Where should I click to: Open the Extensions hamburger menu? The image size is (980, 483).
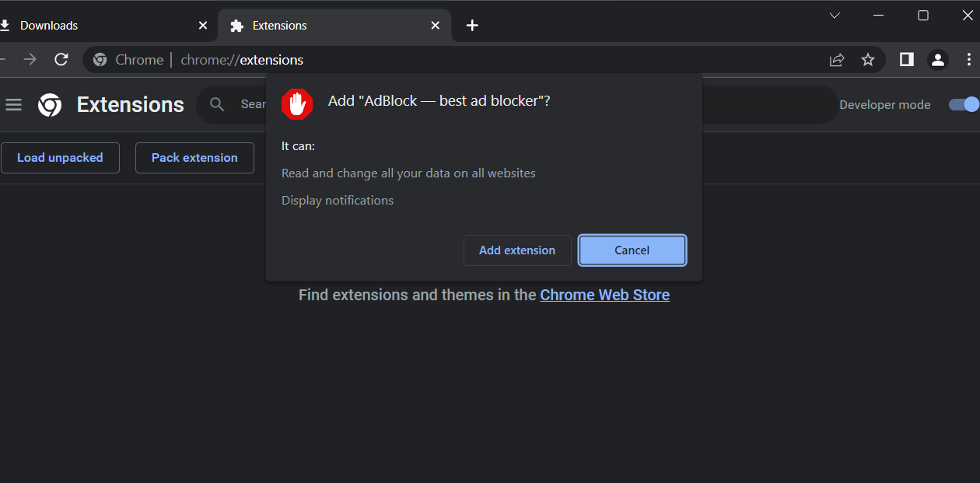[14, 104]
